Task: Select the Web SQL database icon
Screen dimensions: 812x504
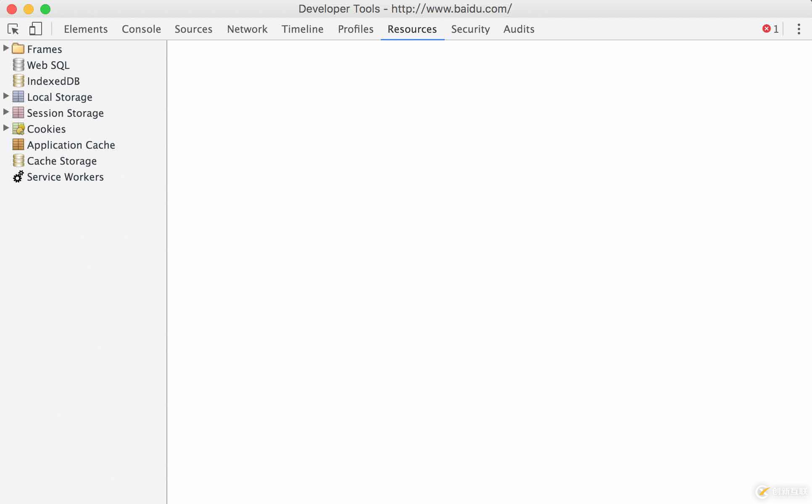Action: (x=18, y=65)
